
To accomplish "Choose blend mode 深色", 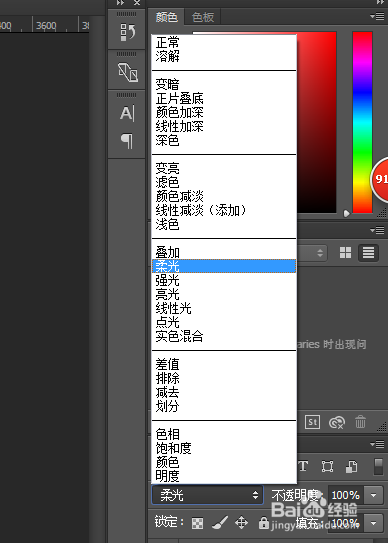I will (x=224, y=140).
